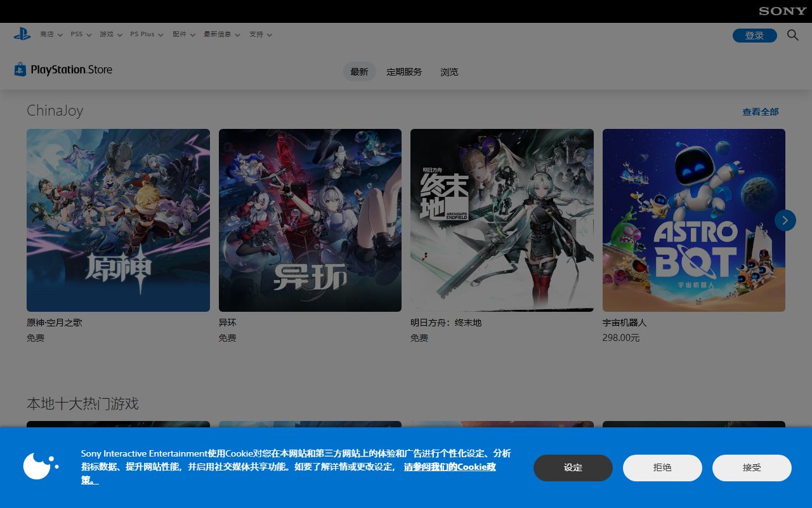Open the Astro Bot game cover
Screen dimensions: 812x508
pos(694,220)
